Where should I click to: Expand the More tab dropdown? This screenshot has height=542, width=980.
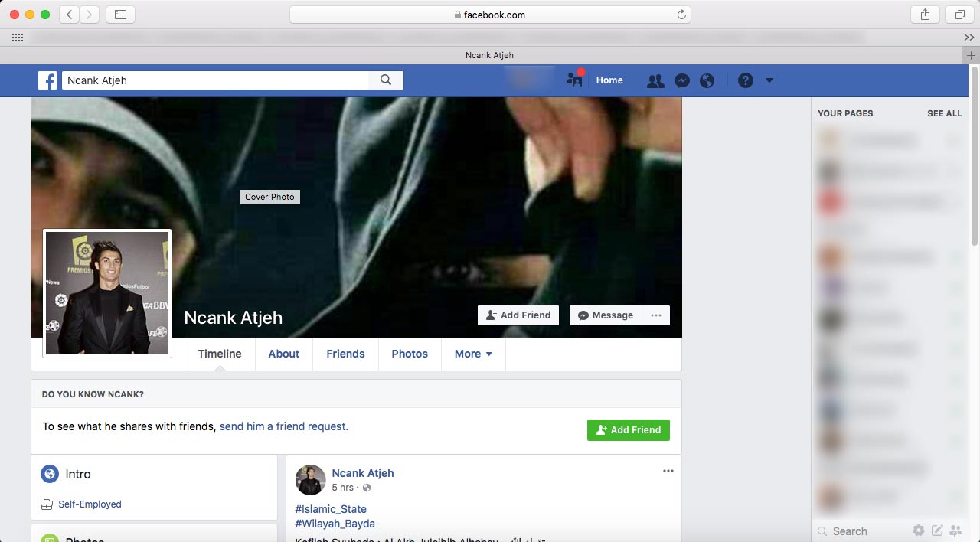coord(473,354)
